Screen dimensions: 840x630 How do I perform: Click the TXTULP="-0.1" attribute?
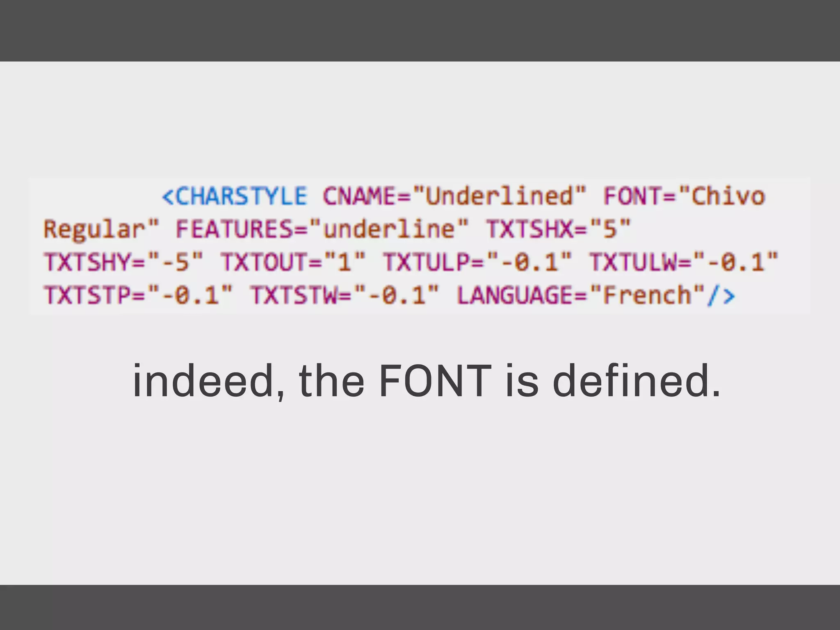tap(477, 262)
